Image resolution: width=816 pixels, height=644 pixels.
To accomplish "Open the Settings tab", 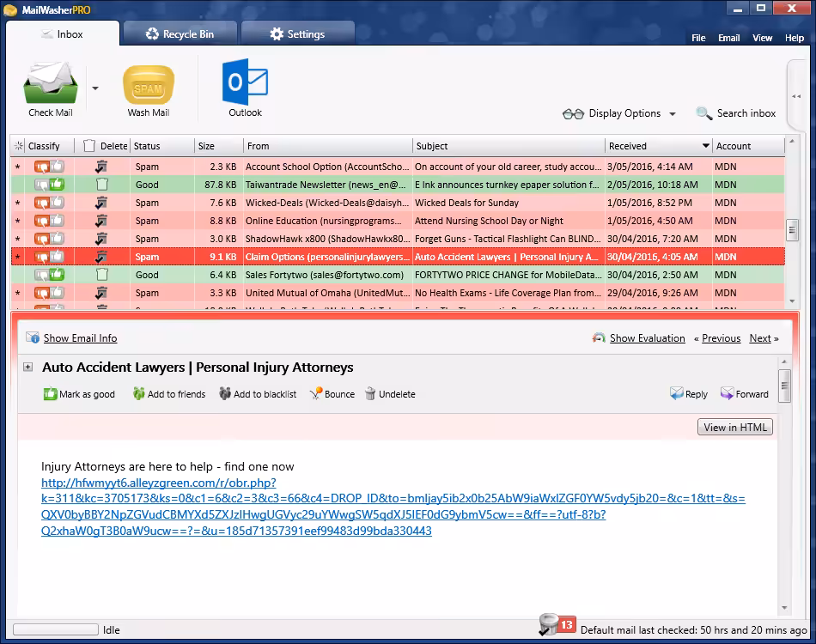I will 297,34.
